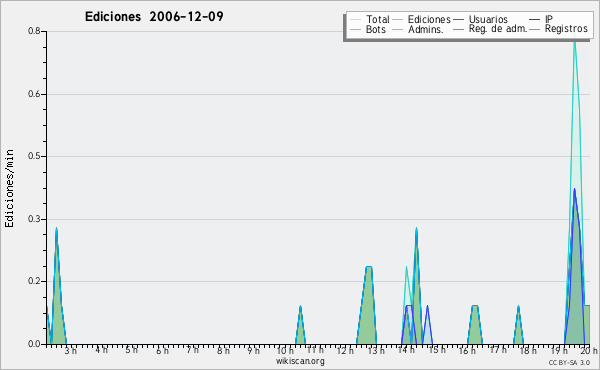Click the 0.5 value on vertical axis
The width and height of the screenshot is (600, 370).
(34, 156)
